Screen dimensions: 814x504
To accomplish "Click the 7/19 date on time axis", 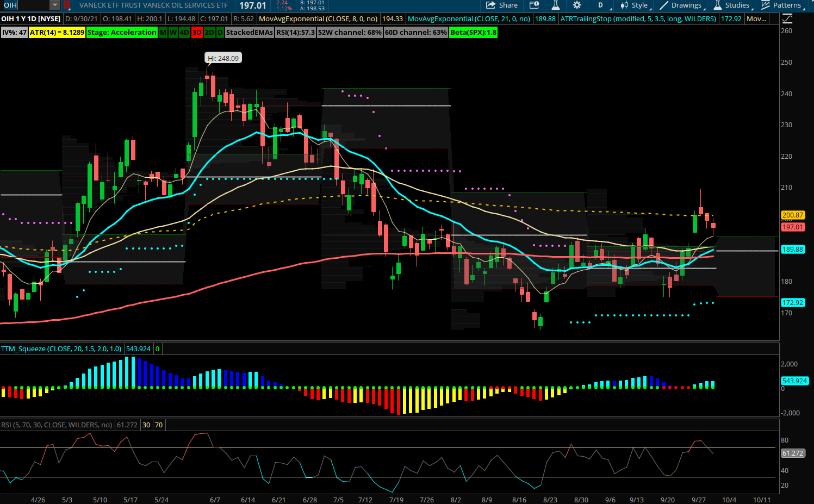I will pyautogui.click(x=396, y=500).
